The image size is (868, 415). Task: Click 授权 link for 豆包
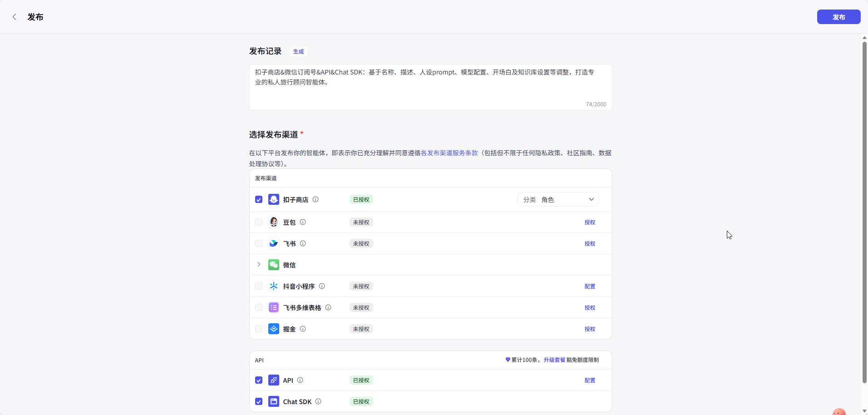[x=590, y=222]
